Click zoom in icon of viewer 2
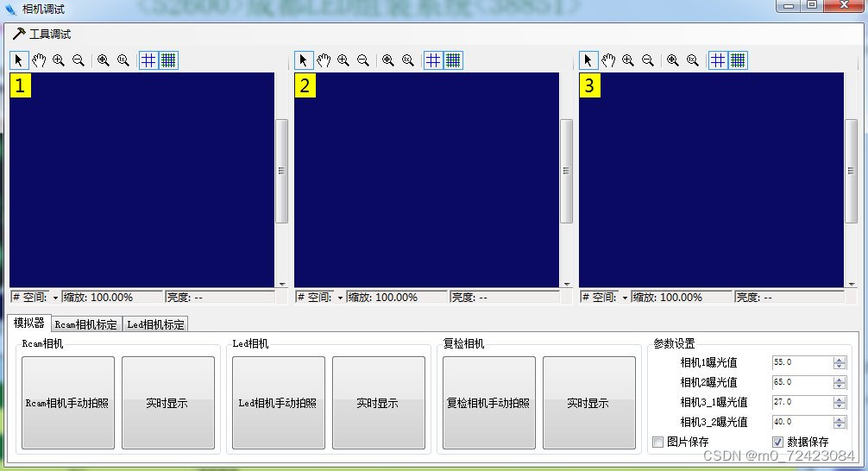This screenshot has width=868, height=471. [x=343, y=60]
